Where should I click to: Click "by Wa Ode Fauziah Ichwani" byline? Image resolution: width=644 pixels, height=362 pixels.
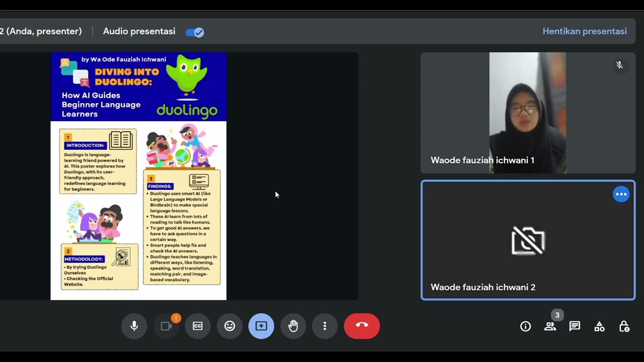(124, 59)
